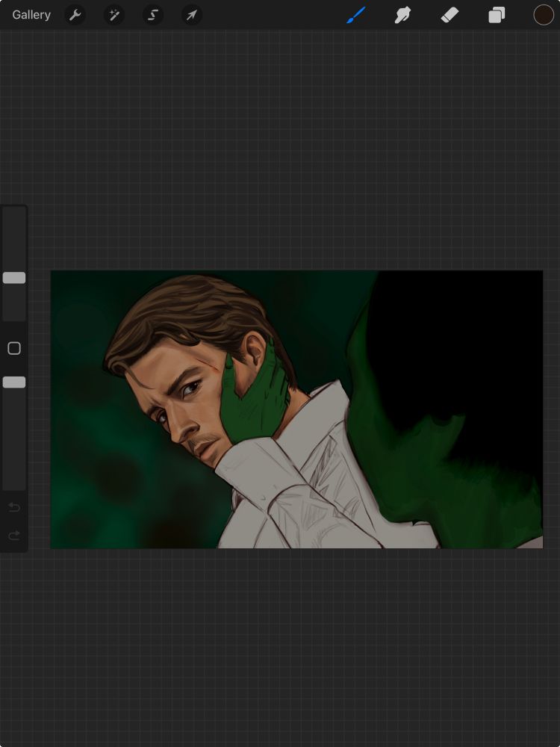The width and height of the screenshot is (560, 747).
Task: Tap the square modify button on sidebar
Action: [14, 348]
